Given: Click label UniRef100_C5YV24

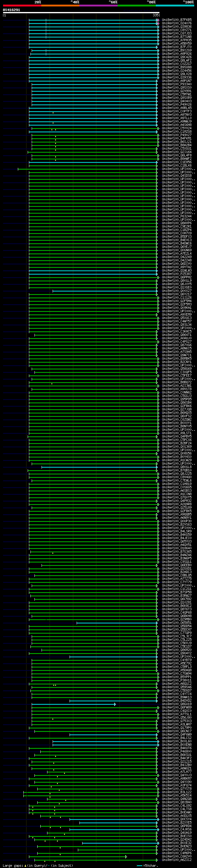Looking at the screenshot, I should tap(177, 128).
